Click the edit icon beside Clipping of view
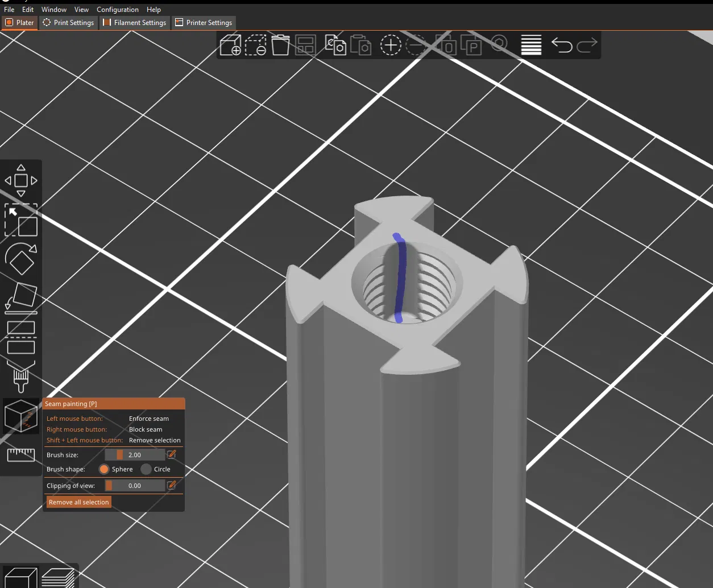This screenshot has width=713, height=588. pyautogui.click(x=172, y=485)
